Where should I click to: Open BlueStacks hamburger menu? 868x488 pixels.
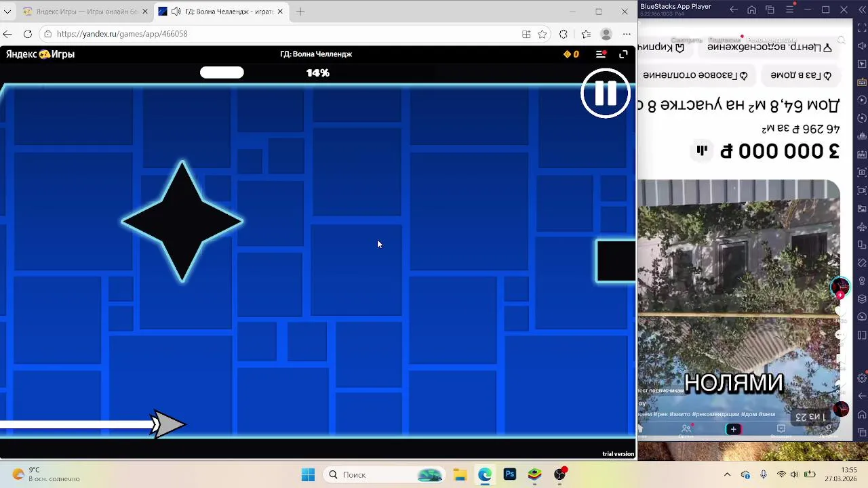789,9
